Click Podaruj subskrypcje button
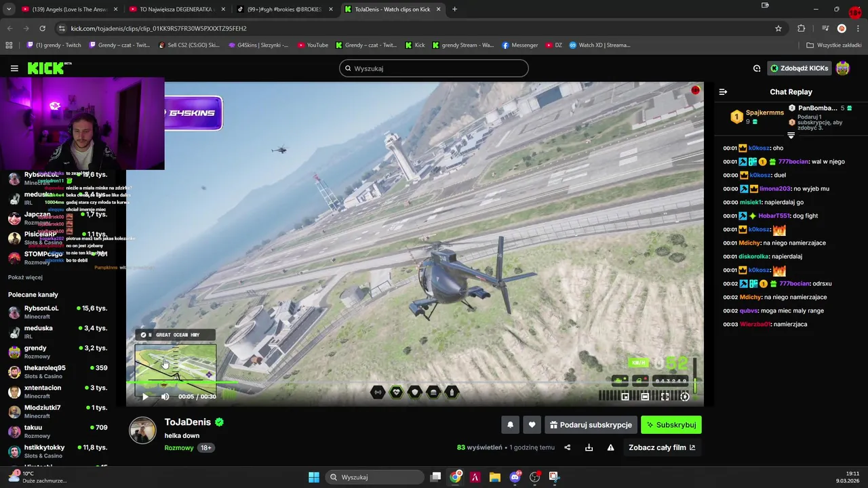 [x=591, y=425]
